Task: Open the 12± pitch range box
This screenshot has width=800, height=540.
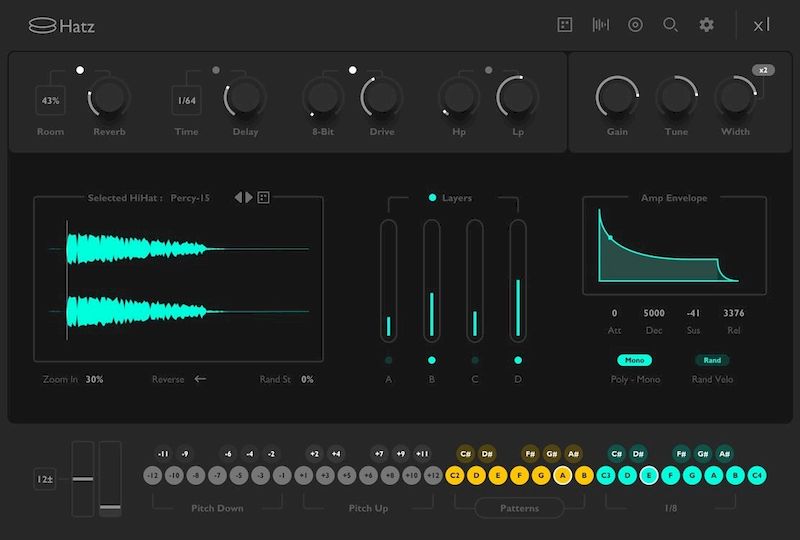Action: click(x=47, y=480)
